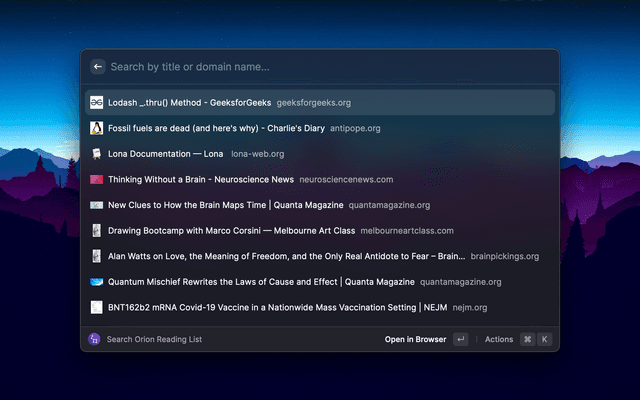Click the Orion Reading List extension icon

point(95,339)
